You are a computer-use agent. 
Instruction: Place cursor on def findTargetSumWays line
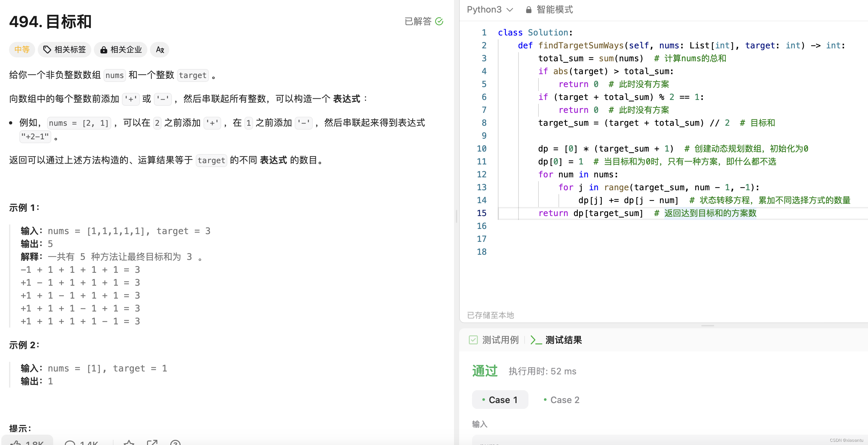click(681, 45)
